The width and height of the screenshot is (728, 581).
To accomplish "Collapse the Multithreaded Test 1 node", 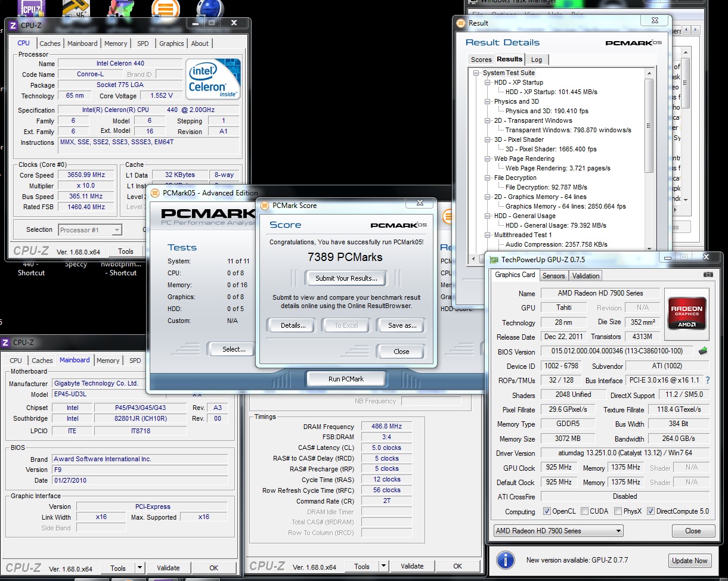I will [x=487, y=235].
